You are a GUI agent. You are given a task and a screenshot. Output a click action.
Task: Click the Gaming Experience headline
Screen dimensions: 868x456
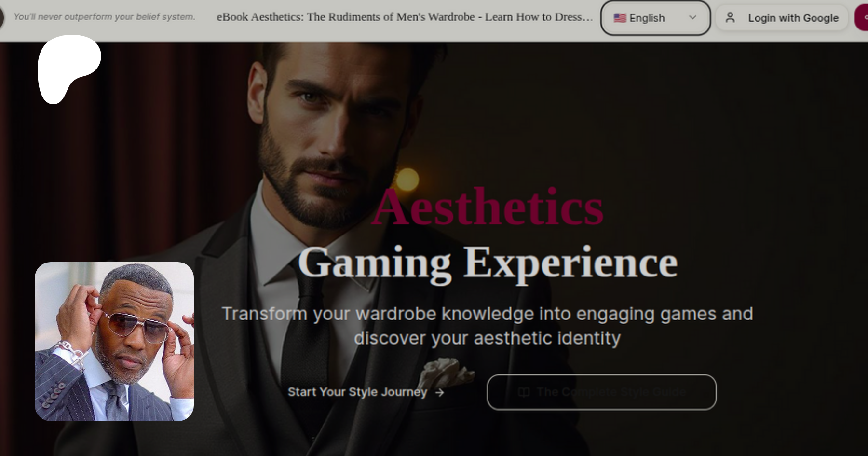click(x=488, y=263)
